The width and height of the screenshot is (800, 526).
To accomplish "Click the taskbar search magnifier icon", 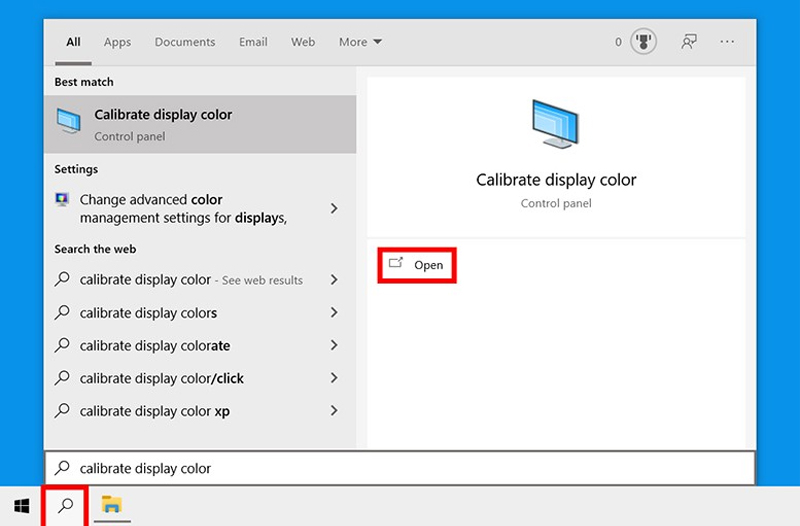I will (x=65, y=506).
